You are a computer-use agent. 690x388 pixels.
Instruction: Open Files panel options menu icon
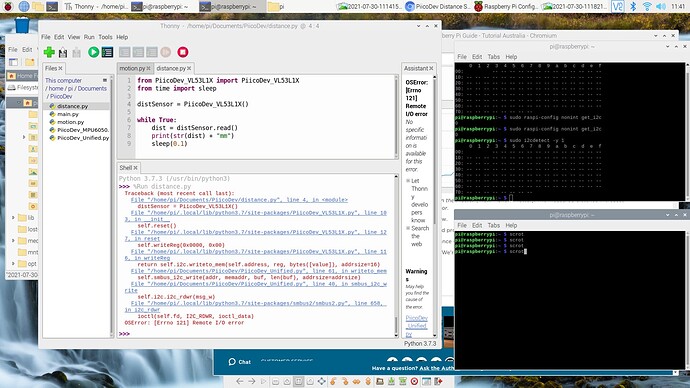pos(105,80)
